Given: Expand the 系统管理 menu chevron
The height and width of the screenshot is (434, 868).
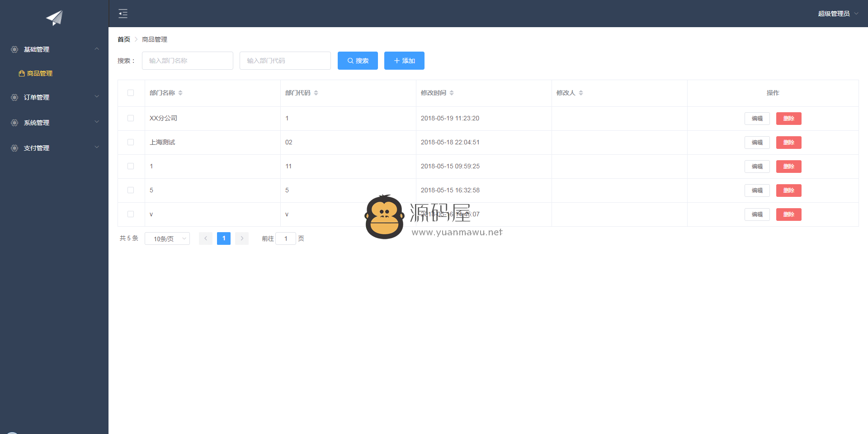Looking at the screenshot, I should (x=97, y=122).
